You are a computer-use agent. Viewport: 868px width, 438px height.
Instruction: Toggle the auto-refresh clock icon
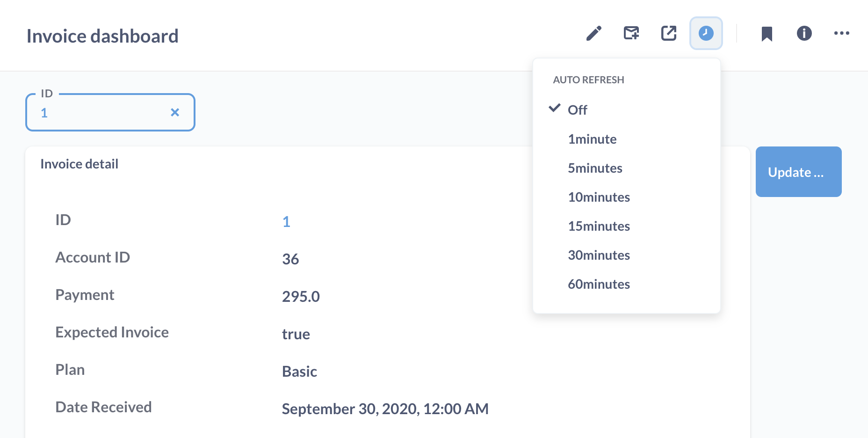coord(706,33)
